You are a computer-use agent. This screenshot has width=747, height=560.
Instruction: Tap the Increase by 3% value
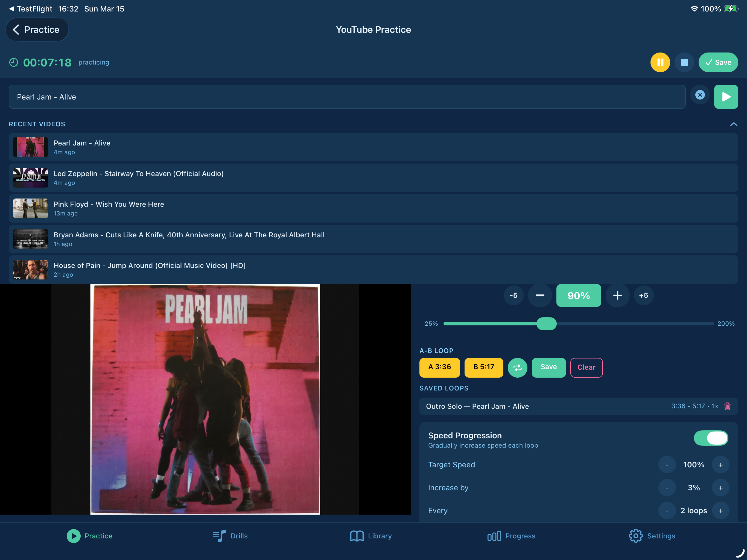click(x=694, y=488)
